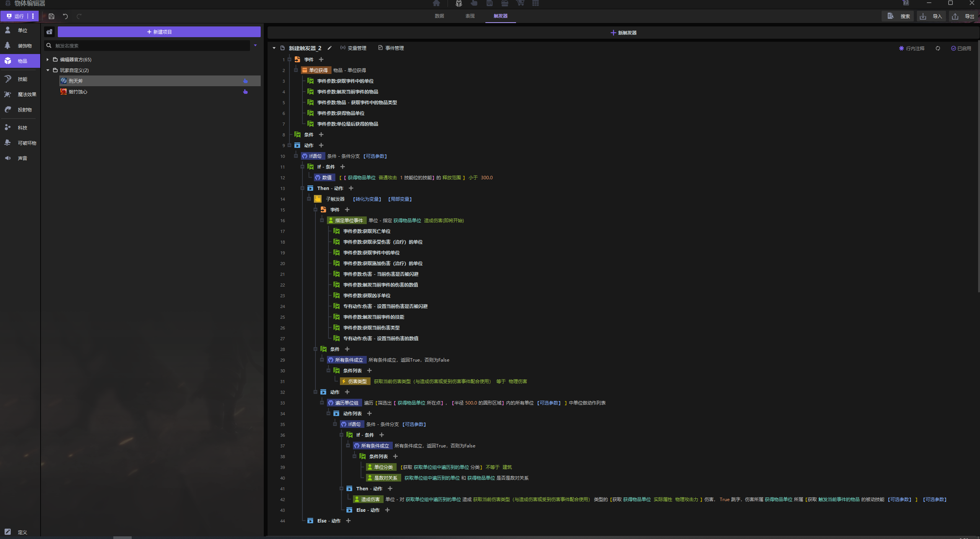Click the redo arrow icon
The width and height of the screenshot is (980, 539).
tap(79, 16)
